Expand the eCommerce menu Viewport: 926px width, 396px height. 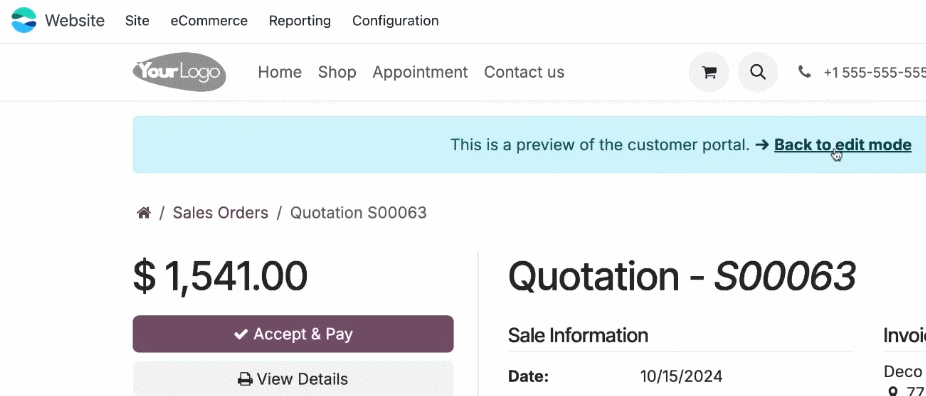pos(209,21)
